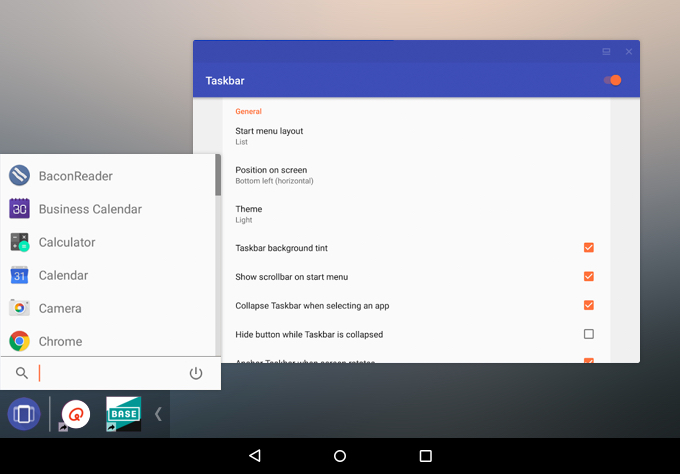Viewport: 680px width, 474px height.
Task: Click the power icon in the start menu
Action: 196,373
